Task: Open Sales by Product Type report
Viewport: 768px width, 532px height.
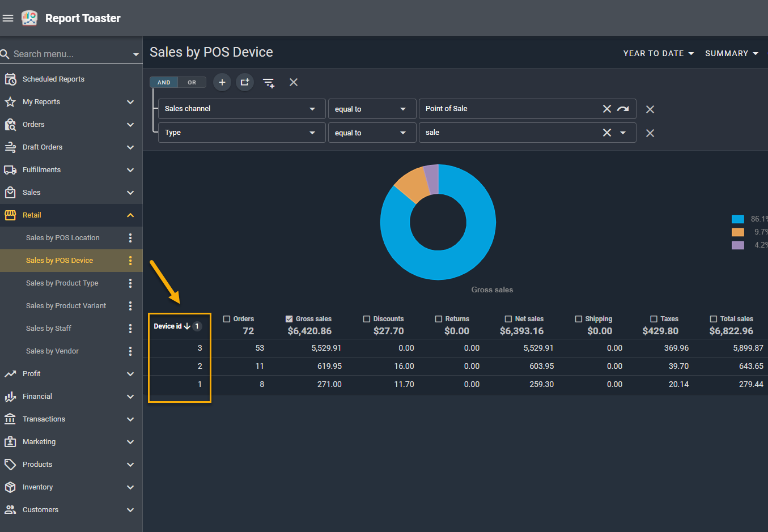Action: (x=62, y=283)
